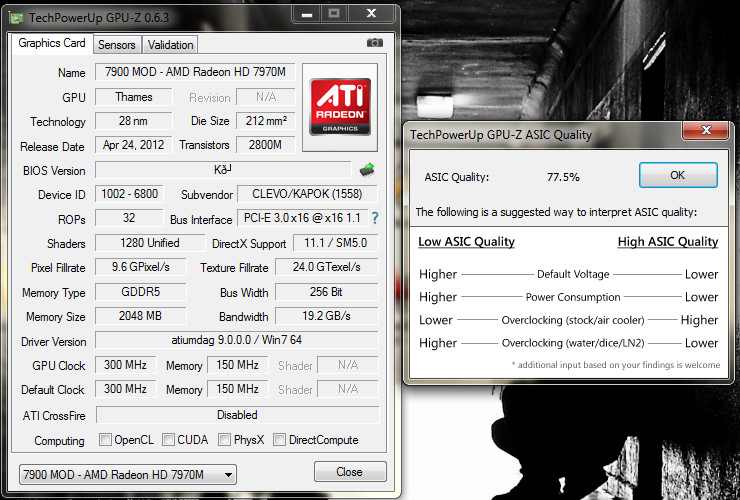Viewport: 740px width, 500px height.
Task: Click the Memory Type value GDDR5
Action: pyautogui.click(x=141, y=292)
